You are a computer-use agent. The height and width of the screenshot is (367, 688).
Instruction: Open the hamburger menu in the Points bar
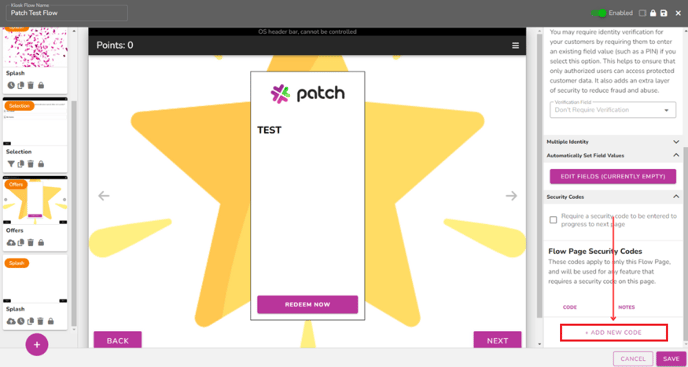[x=516, y=46]
